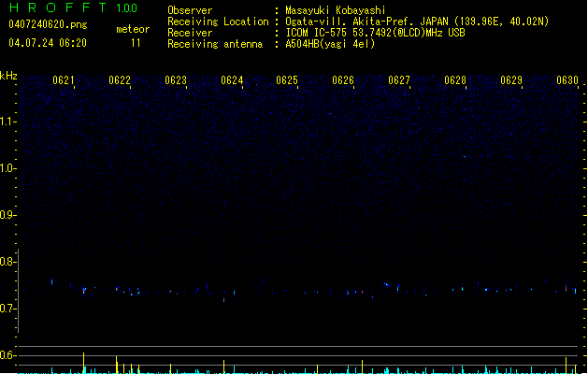Click the 0627 time marker
The height and width of the screenshot is (374, 588).
pos(399,80)
